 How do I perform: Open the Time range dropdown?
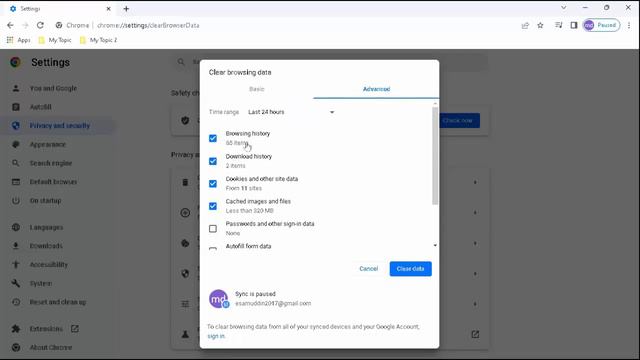click(x=291, y=112)
